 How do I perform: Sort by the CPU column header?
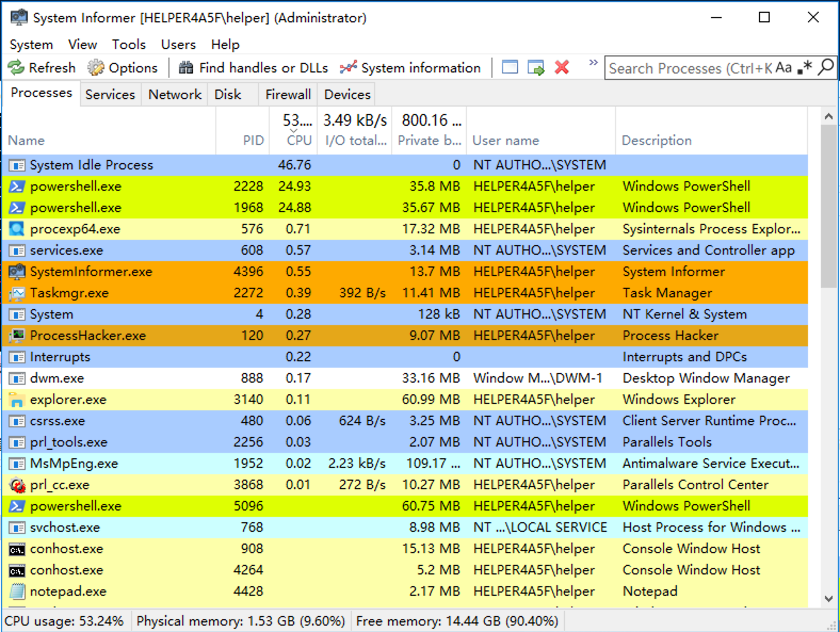click(x=298, y=140)
